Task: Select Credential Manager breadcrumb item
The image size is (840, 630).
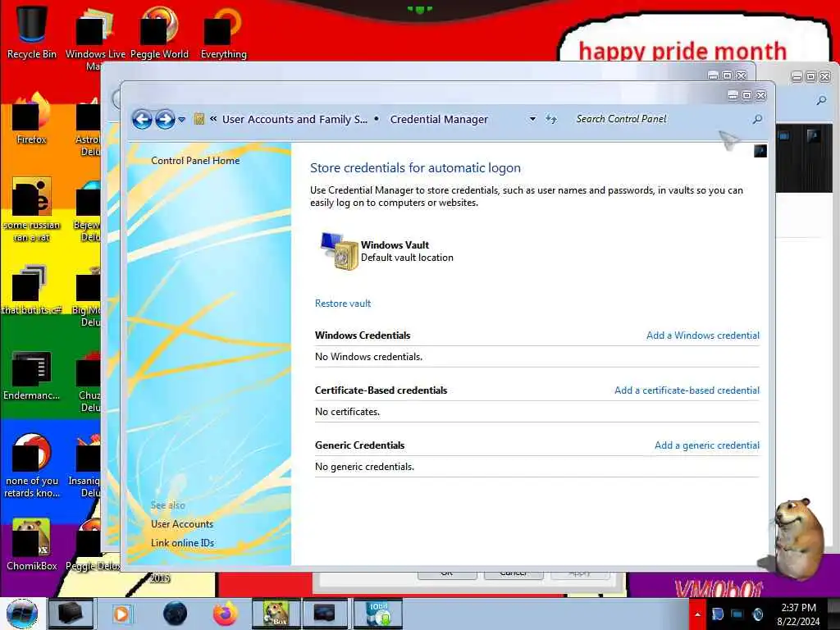Action: [x=439, y=119]
